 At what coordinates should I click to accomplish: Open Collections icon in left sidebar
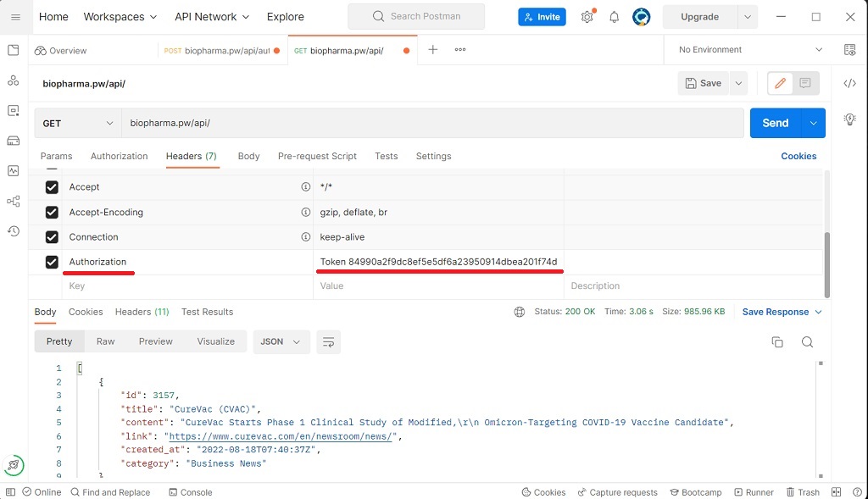14,50
